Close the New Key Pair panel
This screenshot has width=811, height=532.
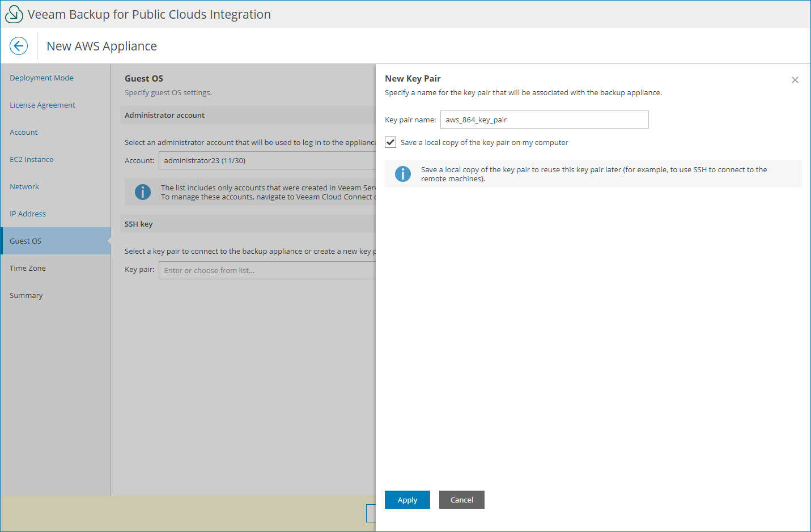point(795,80)
